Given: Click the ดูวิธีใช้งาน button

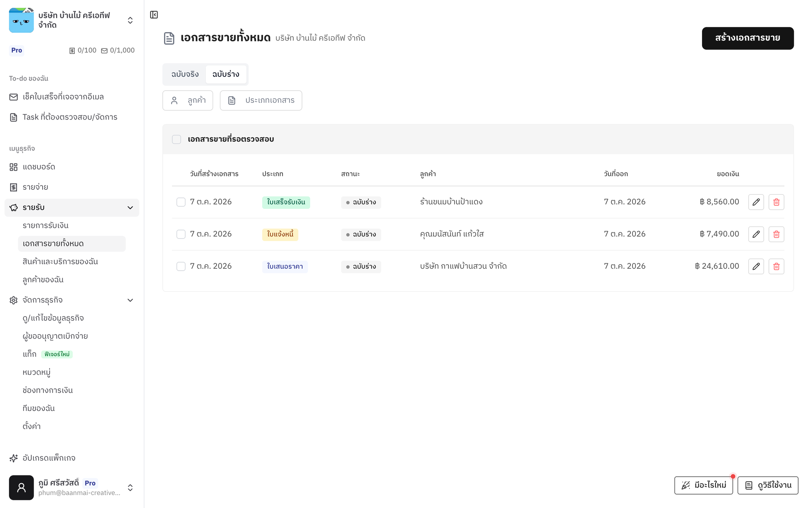Looking at the screenshot, I should 768,485.
